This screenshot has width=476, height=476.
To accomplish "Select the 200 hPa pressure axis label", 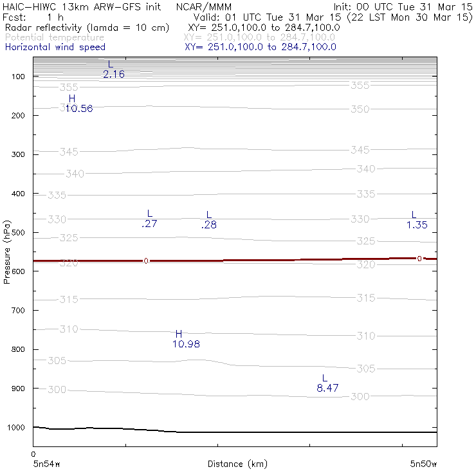I will [x=18, y=115].
